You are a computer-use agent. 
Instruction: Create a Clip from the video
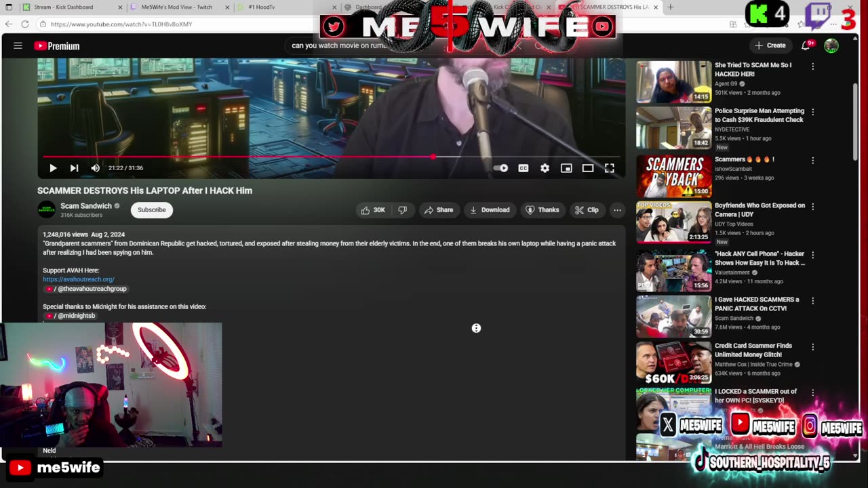point(587,210)
